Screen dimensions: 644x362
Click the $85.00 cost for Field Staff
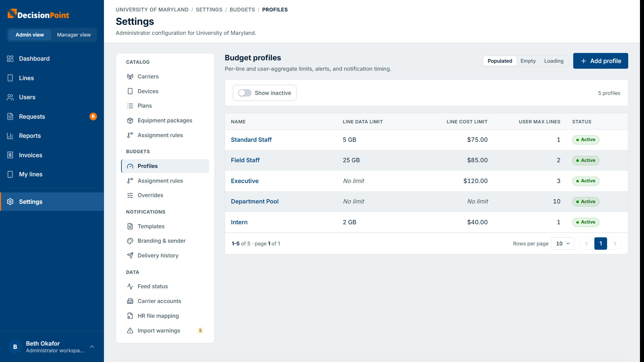[477, 160]
